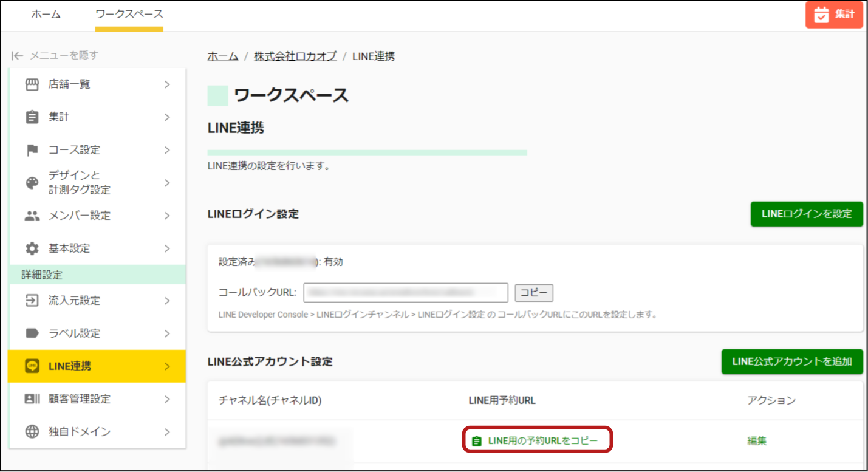Expand the 顧客管理設定 chevron

(x=167, y=399)
